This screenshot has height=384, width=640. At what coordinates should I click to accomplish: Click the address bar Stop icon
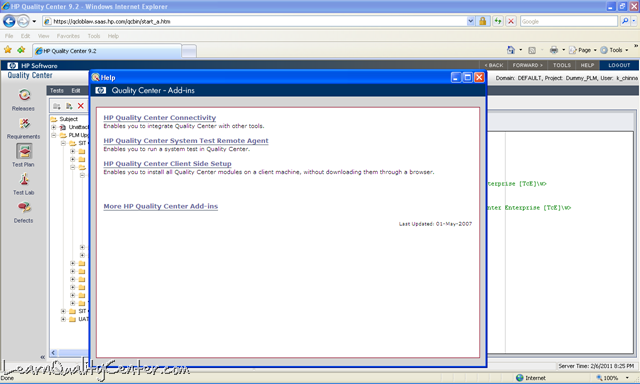tap(511, 21)
